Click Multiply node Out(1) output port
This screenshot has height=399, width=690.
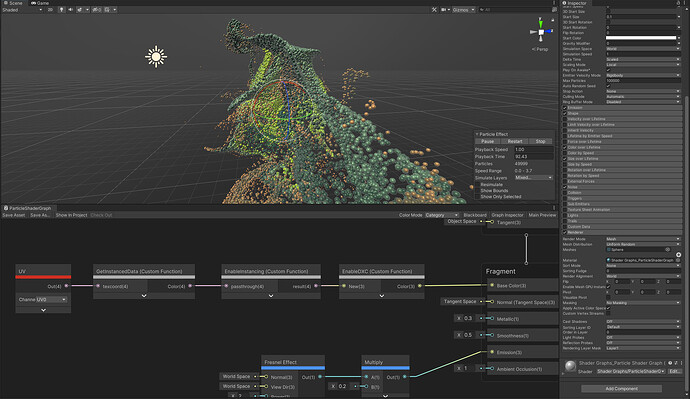coord(404,377)
